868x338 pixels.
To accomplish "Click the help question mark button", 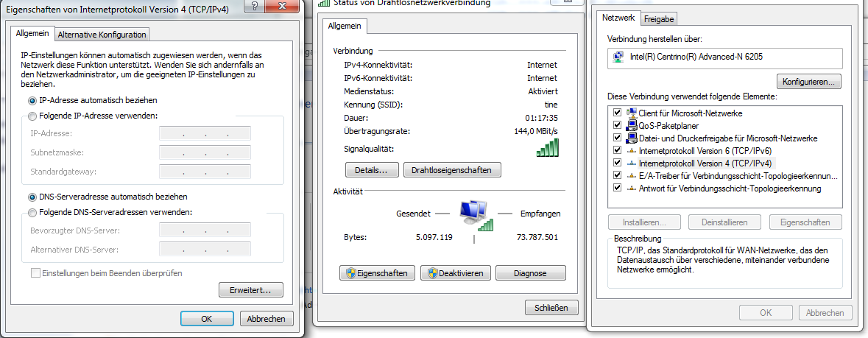I will 253,6.
